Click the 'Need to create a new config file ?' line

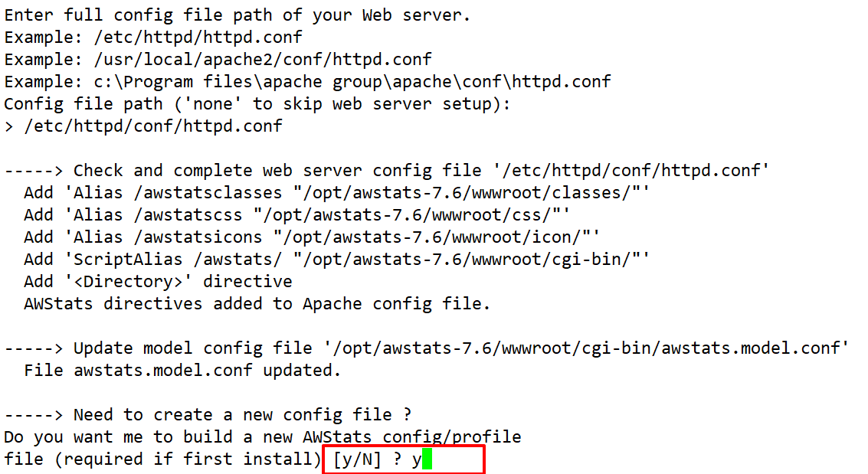tap(208, 415)
